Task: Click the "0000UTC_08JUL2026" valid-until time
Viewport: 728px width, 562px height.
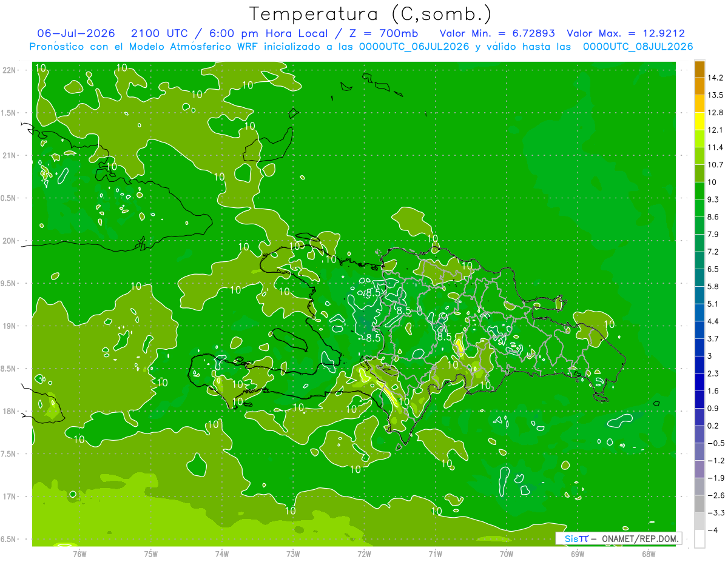Action: (638, 47)
